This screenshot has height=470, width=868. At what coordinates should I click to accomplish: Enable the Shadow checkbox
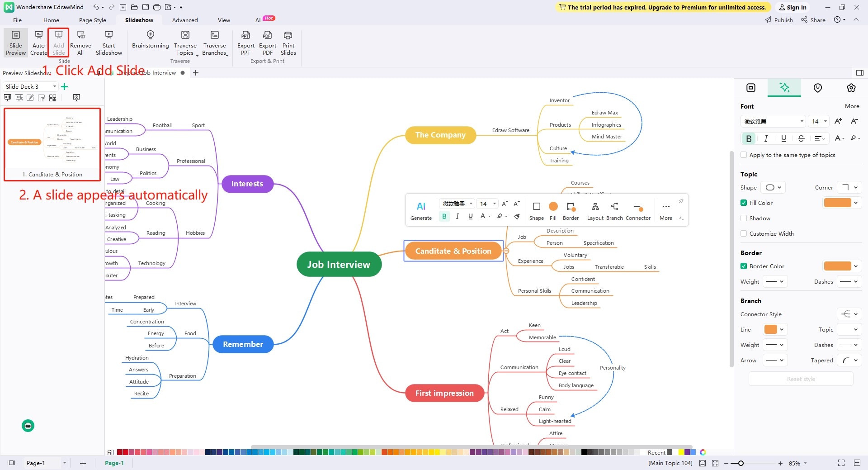tap(744, 218)
